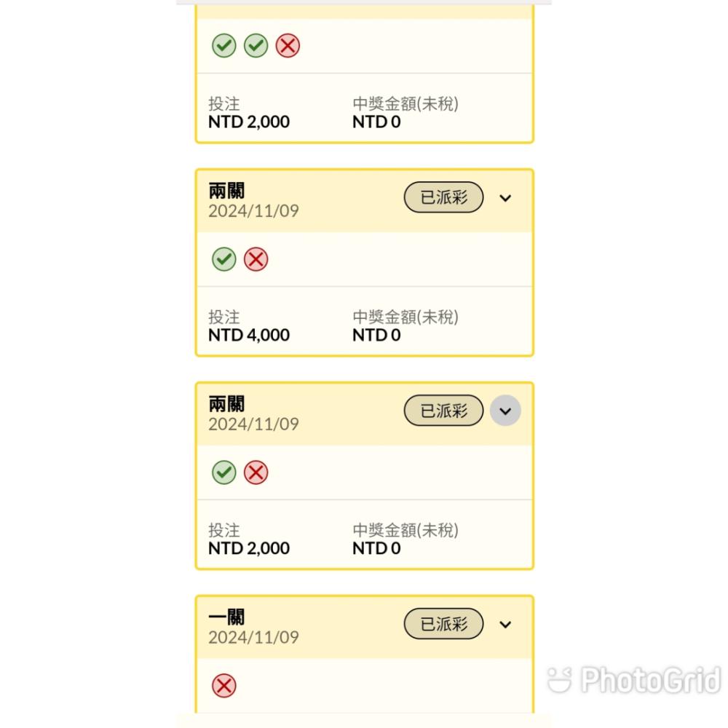Expand the 兩關 card with NTD 4,000 bet
This screenshot has height=728, width=728.
pos(505,198)
